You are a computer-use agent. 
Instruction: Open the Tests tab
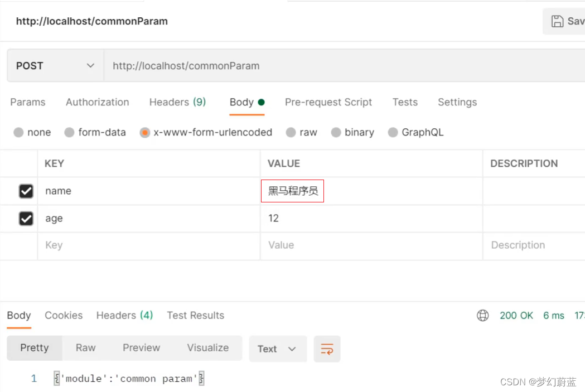[x=405, y=102]
